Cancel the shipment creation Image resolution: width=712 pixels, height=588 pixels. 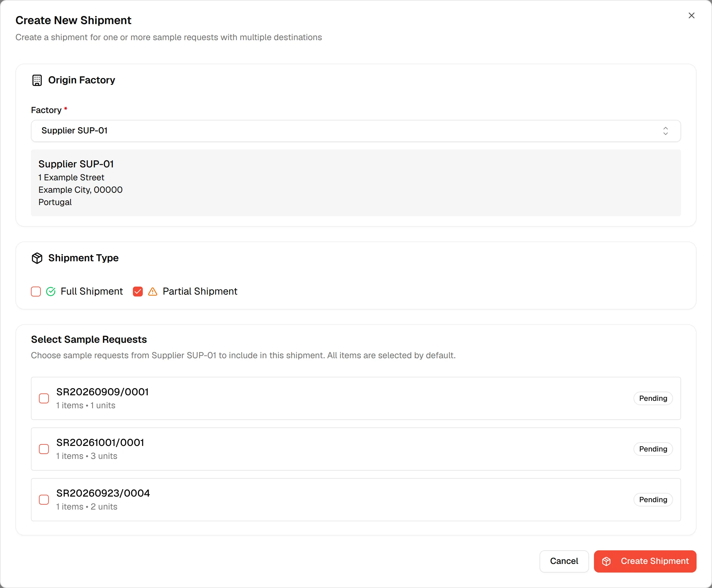pyautogui.click(x=564, y=561)
